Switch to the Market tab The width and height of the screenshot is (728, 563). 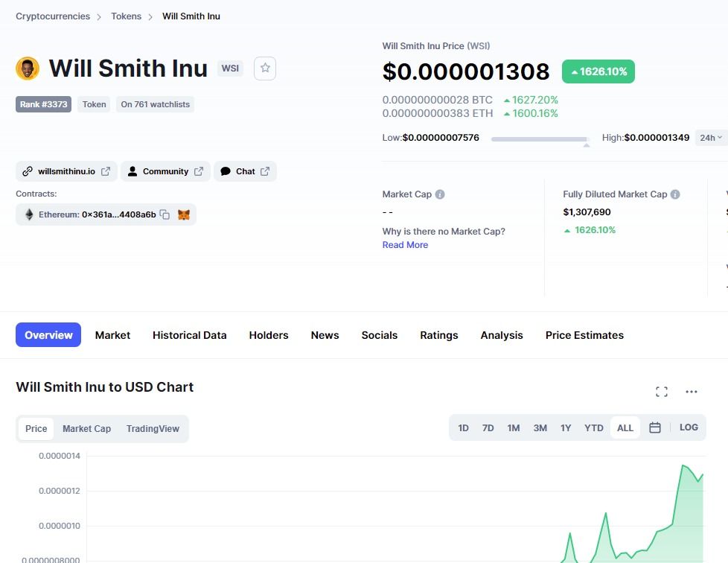[x=112, y=335]
